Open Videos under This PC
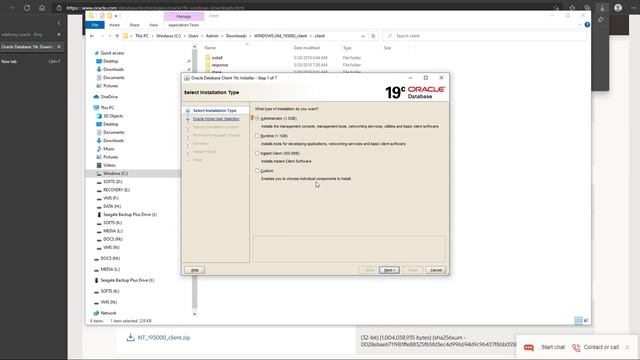This screenshot has width=640, height=360. tap(109, 165)
